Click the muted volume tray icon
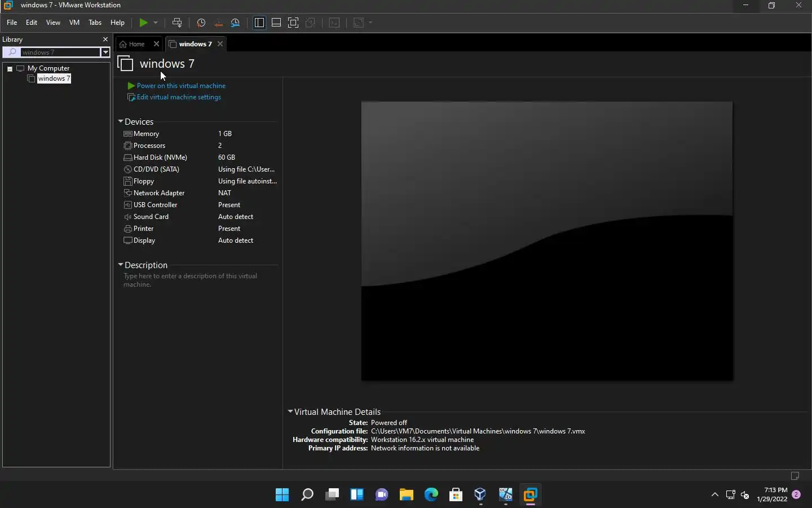 (x=745, y=495)
